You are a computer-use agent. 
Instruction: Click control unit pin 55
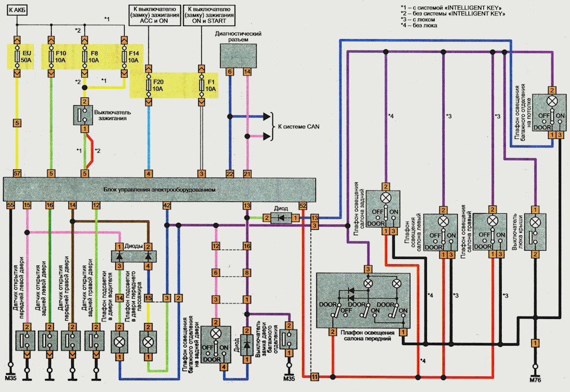(11, 205)
